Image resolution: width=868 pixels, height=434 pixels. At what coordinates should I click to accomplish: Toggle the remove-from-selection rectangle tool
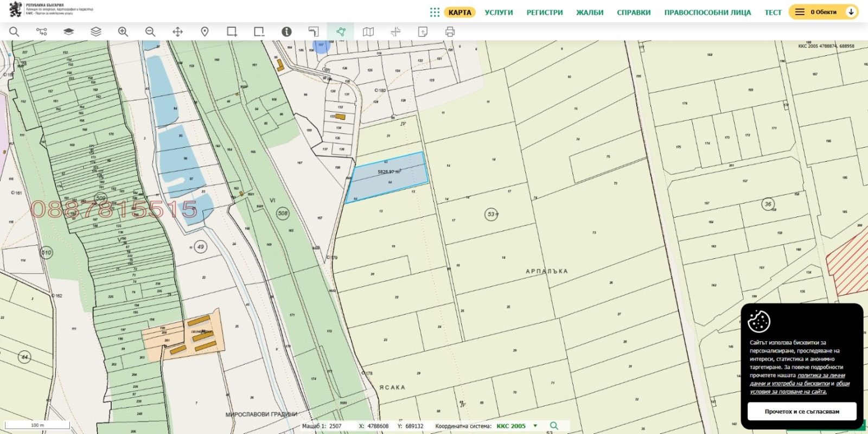coord(259,32)
